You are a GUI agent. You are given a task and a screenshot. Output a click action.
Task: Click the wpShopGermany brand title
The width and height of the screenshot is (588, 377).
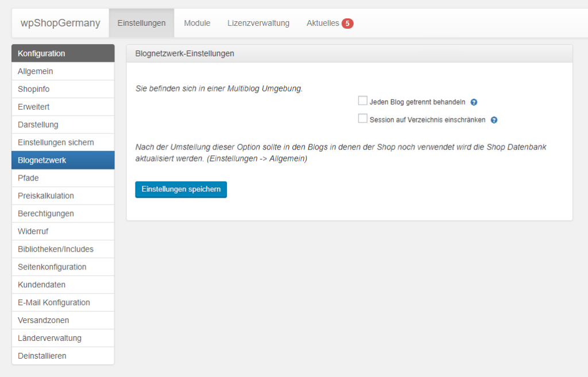(60, 23)
